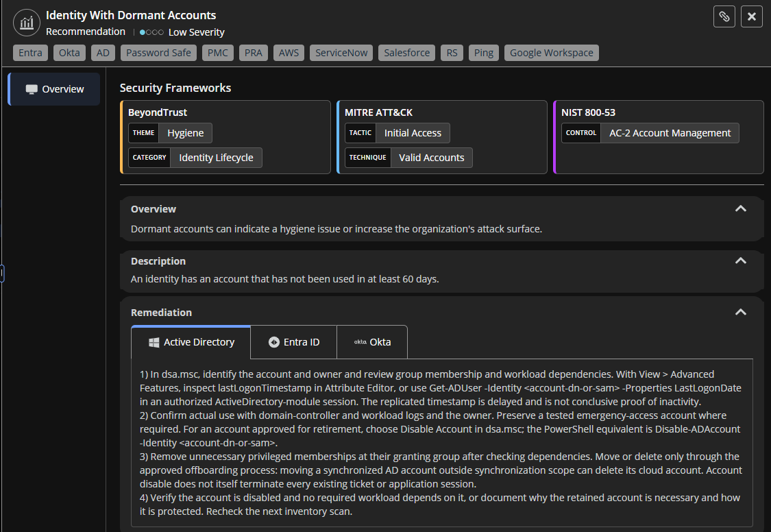Viewport: 771px width, 532px height.
Task: Click remediation step 3 about privileged memberships
Action: pyautogui.click(x=441, y=470)
